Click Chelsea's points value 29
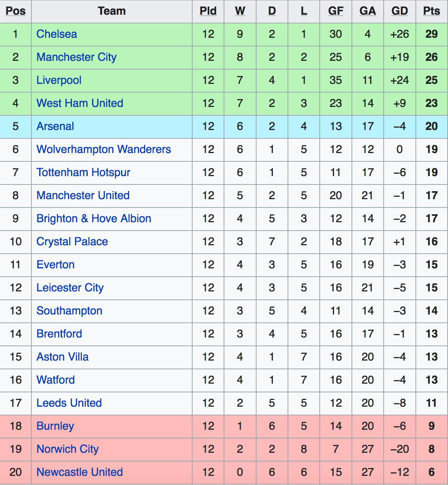Screen dimensions: 448x485 431,34
